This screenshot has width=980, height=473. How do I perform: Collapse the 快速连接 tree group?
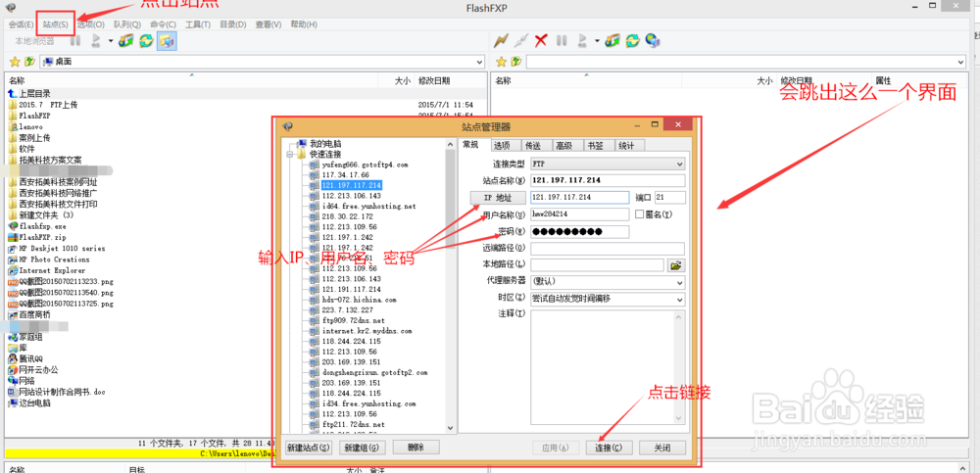point(290,155)
